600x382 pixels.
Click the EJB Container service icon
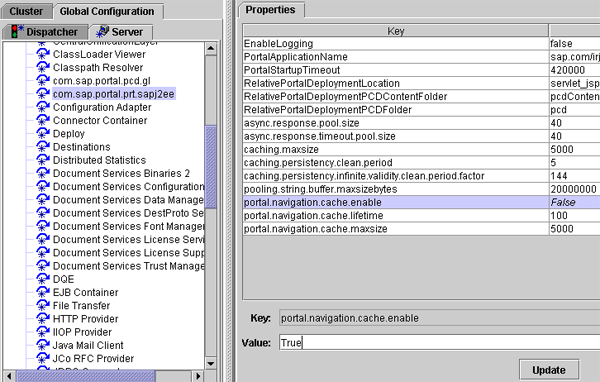[x=43, y=292]
